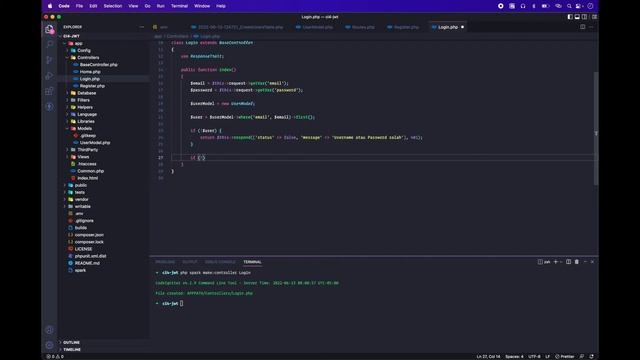Open the split terminal icon
640x360 pixels.
coord(568,262)
